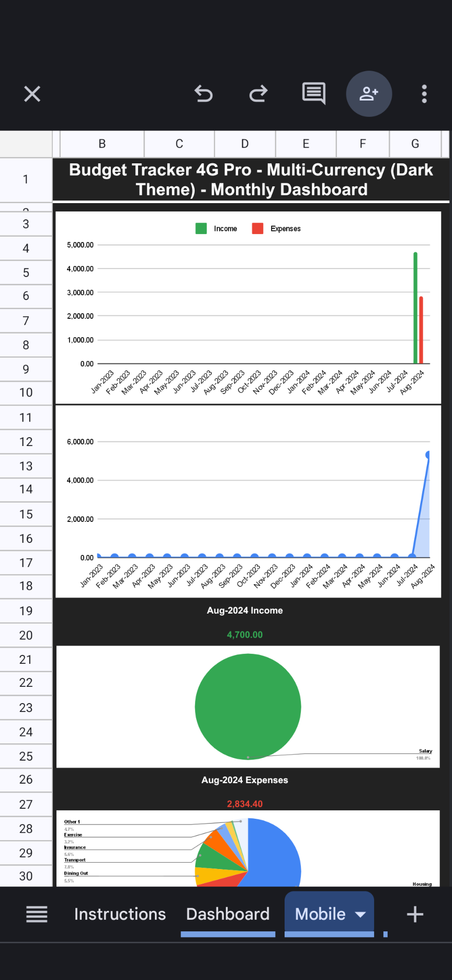This screenshot has width=452, height=980.
Task: Click the green Income legend swatch
Action: point(201,228)
